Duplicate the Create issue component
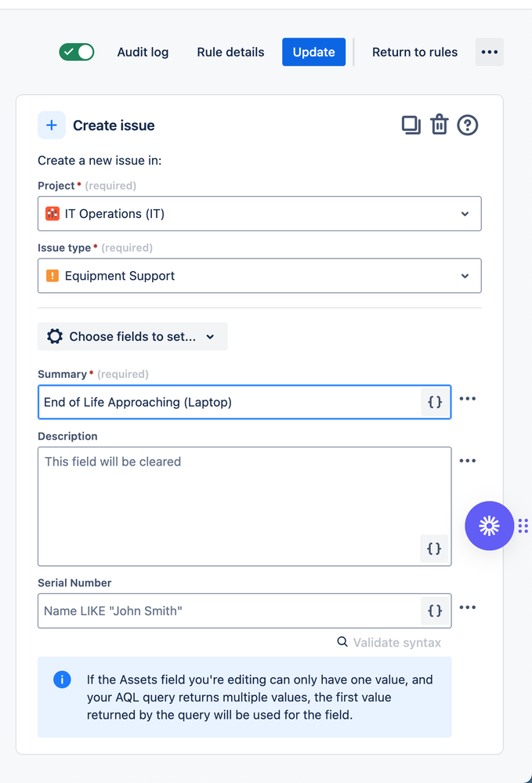Screen dimensions: 532x783 point(411,125)
